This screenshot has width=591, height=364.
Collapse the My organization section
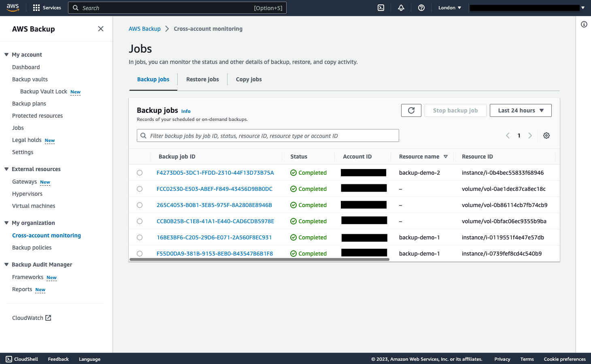(x=6, y=223)
